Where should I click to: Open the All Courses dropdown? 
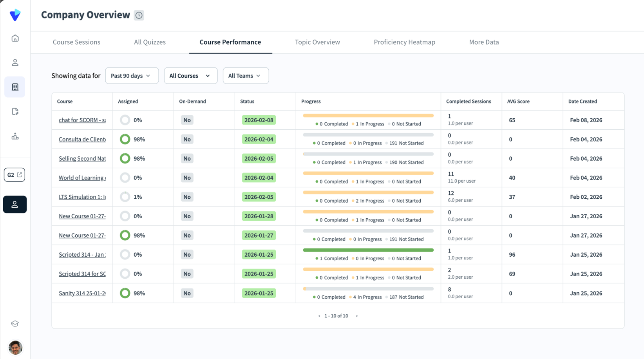tap(190, 76)
